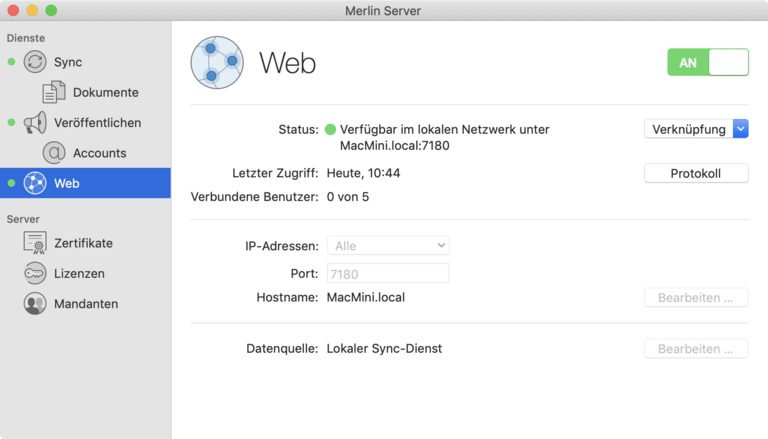Open Lizenzen label in Server section
Screen dimensions: 768x439
click(x=79, y=273)
